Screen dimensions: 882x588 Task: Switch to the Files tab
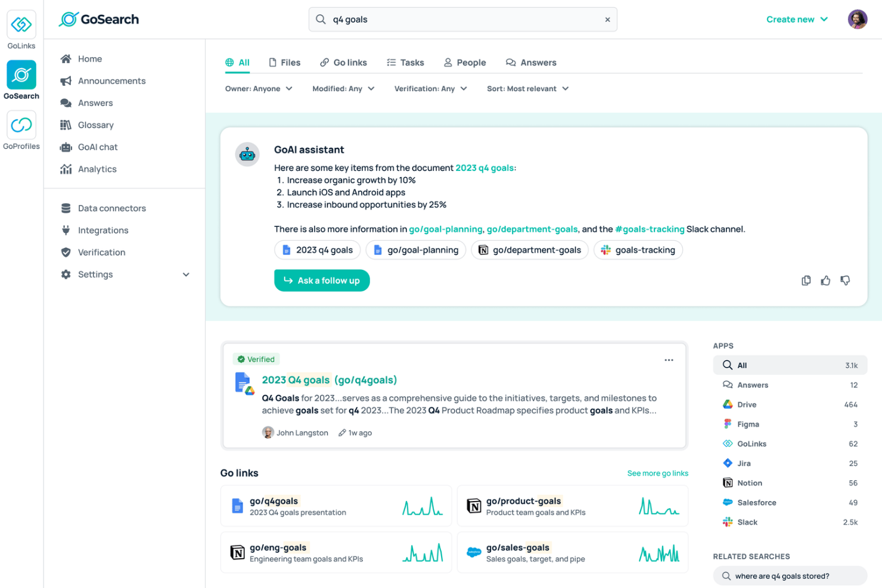(285, 63)
